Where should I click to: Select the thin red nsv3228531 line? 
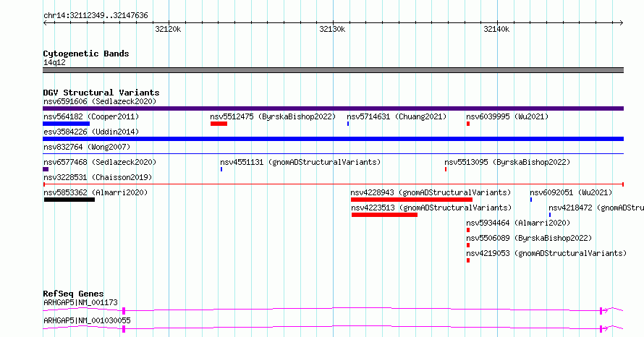[333, 184]
